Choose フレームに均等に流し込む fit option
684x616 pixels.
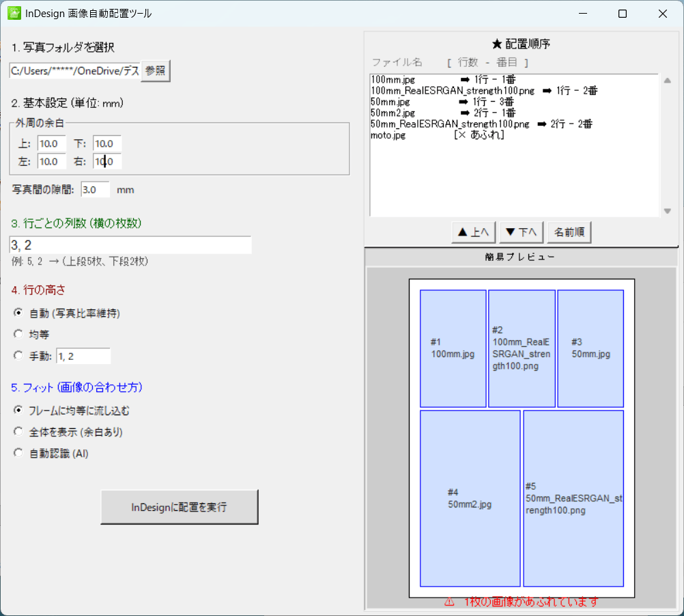click(18, 410)
